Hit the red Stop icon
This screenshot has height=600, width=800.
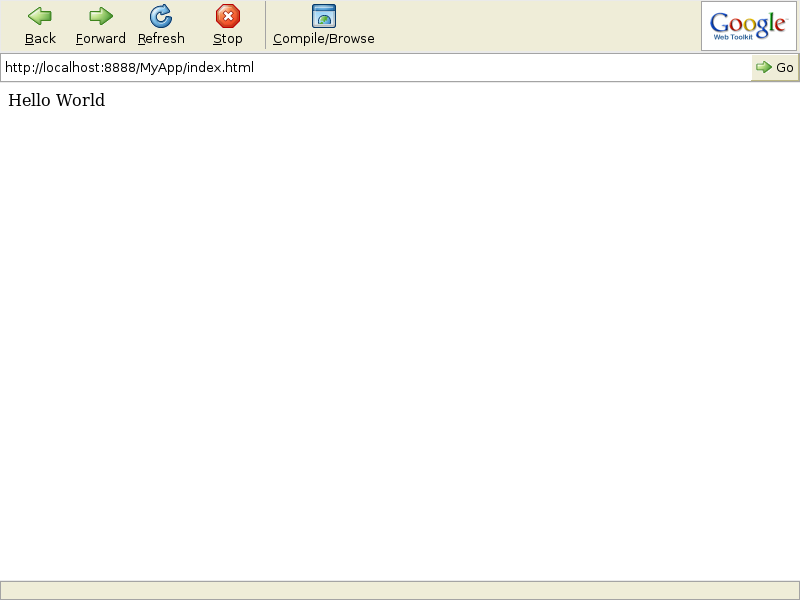228,16
